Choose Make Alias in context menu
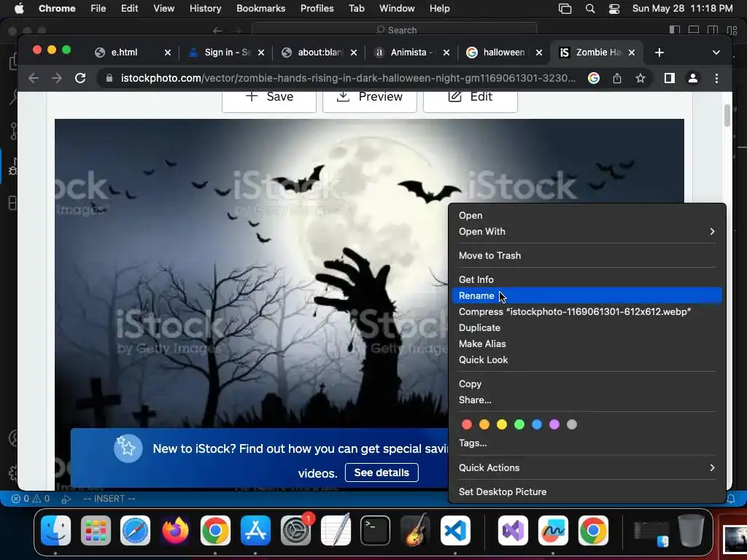This screenshot has height=560, width=747. [587, 344]
